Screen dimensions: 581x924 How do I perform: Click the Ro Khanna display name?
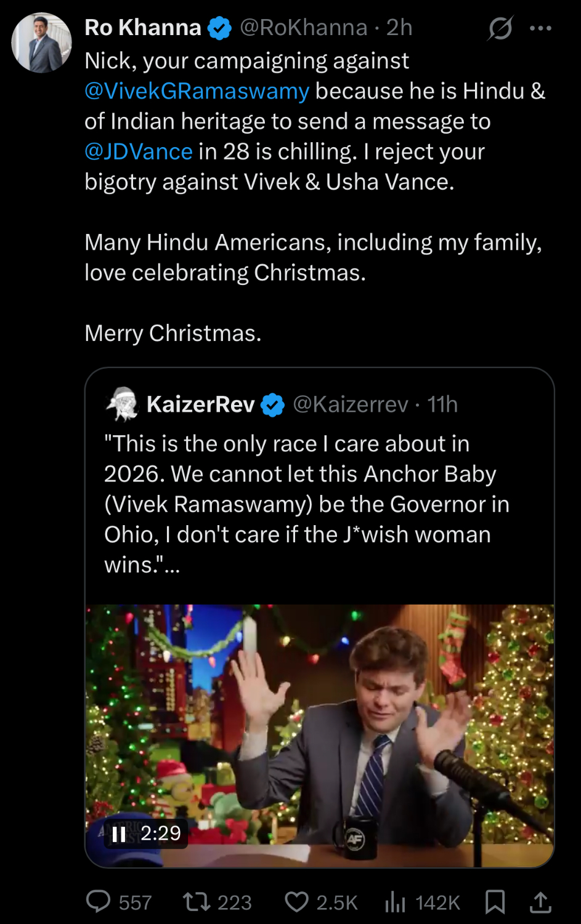[x=143, y=28]
